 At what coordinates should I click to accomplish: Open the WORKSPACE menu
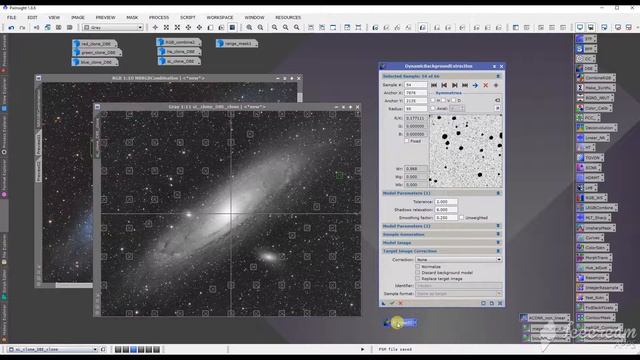pos(220,18)
